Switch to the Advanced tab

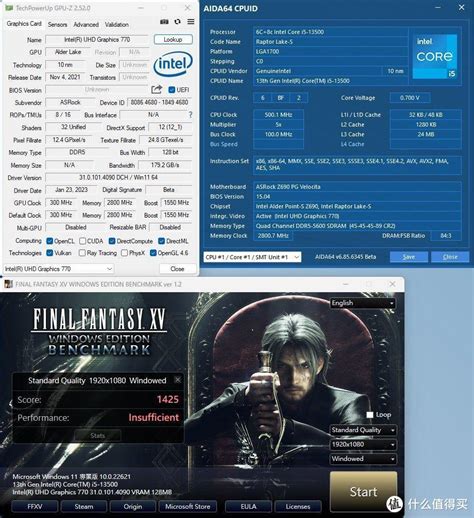coord(86,24)
